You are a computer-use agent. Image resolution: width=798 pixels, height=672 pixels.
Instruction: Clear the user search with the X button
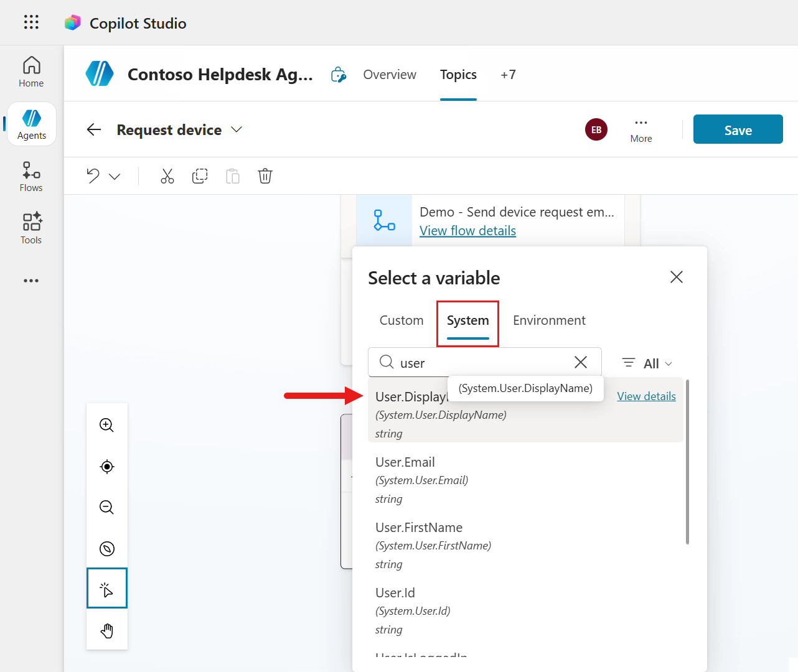(580, 362)
